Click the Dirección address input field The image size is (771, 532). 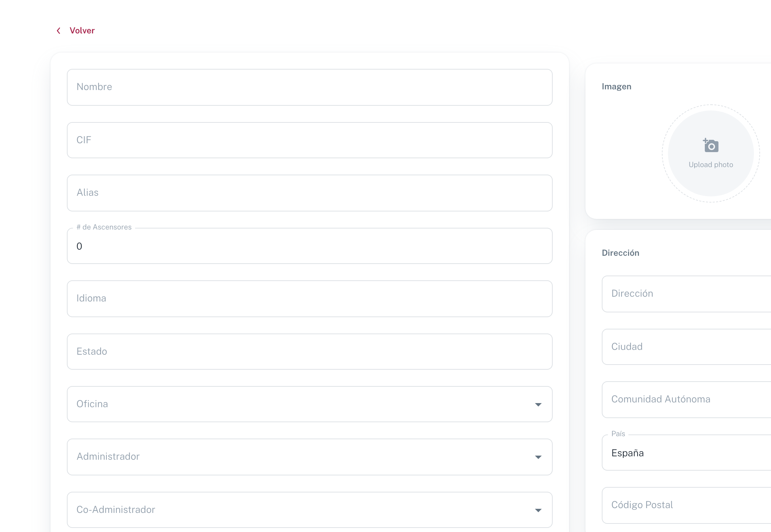coord(686,294)
